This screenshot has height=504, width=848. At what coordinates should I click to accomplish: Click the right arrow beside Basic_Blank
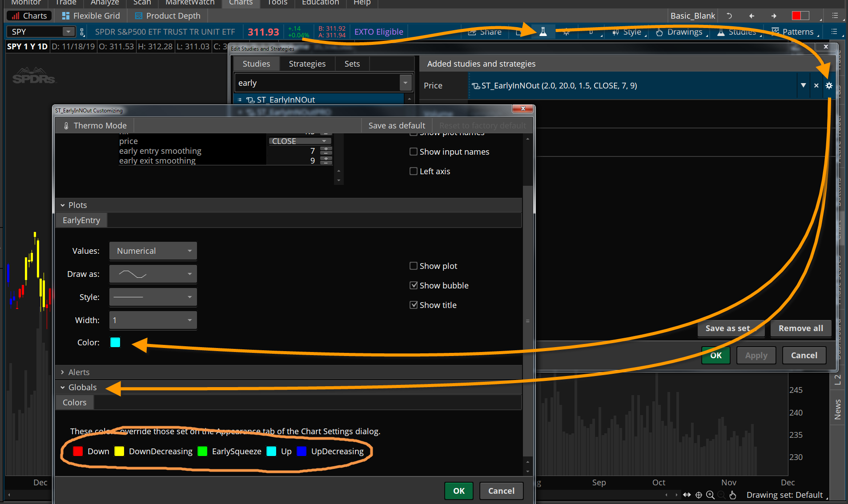tap(774, 16)
